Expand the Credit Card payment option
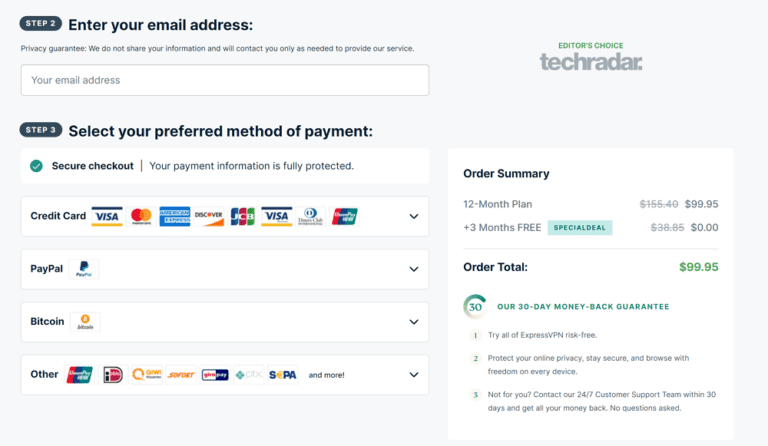Viewport: 768px width, 446px height. [x=414, y=216]
